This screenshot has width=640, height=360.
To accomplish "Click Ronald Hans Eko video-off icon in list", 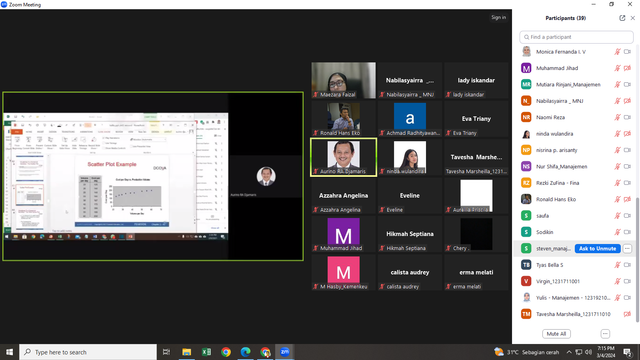I will point(627,199).
